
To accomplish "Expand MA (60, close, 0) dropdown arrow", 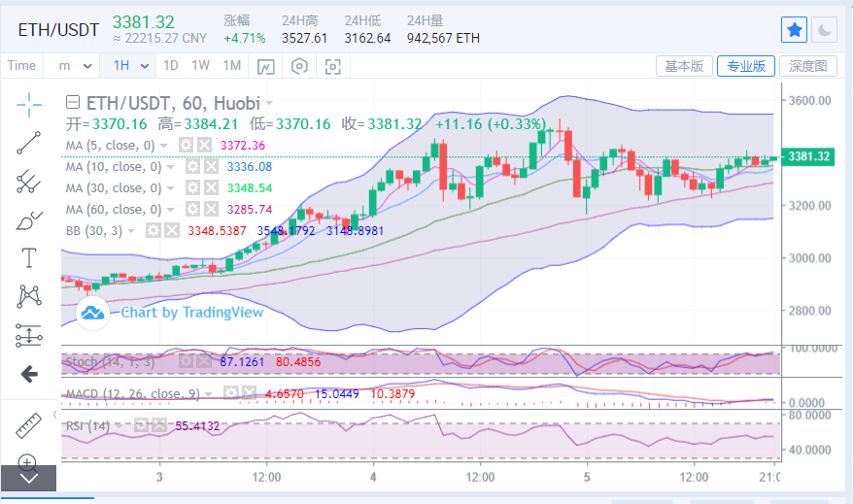I will [171, 210].
